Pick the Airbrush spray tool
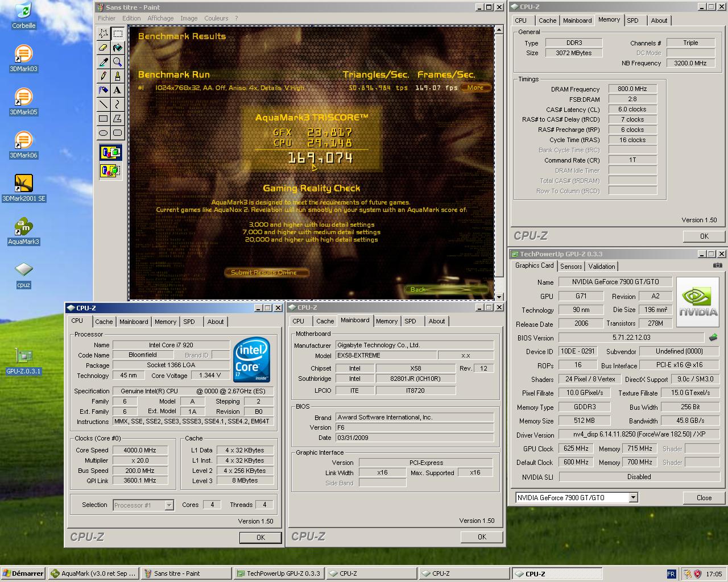The width and height of the screenshot is (728, 582). pos(104,90)
